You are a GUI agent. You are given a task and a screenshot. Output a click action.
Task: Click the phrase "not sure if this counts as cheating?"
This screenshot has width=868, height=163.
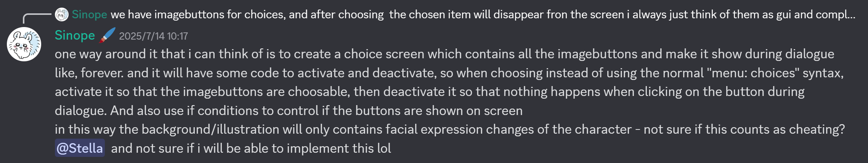tap(744, 129)
